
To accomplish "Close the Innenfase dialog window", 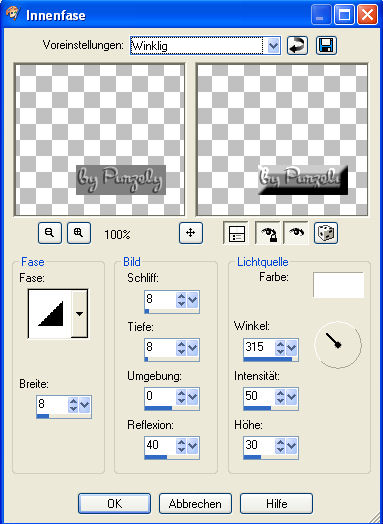I will 367,15.
